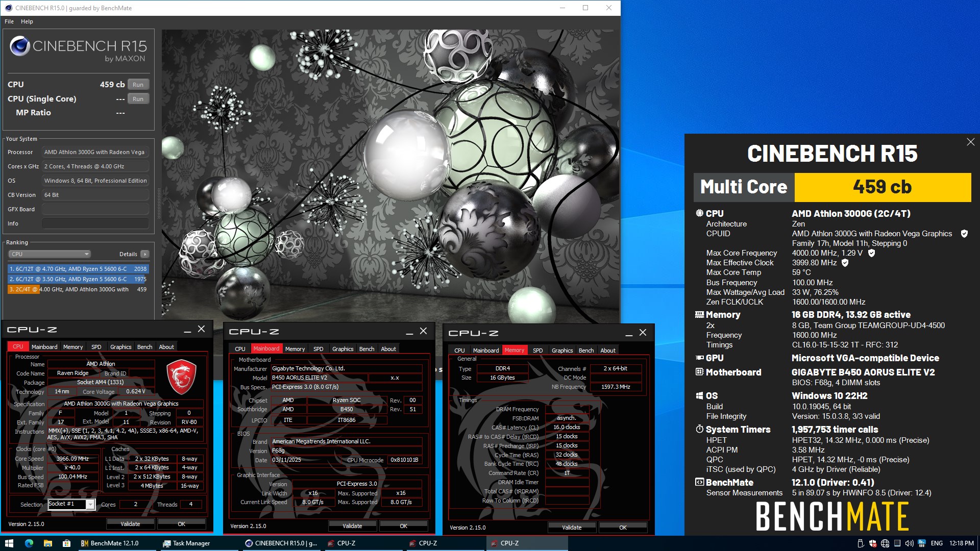
Task: Run the CPU multi-core benchmark
Action: tap(138, 85)
